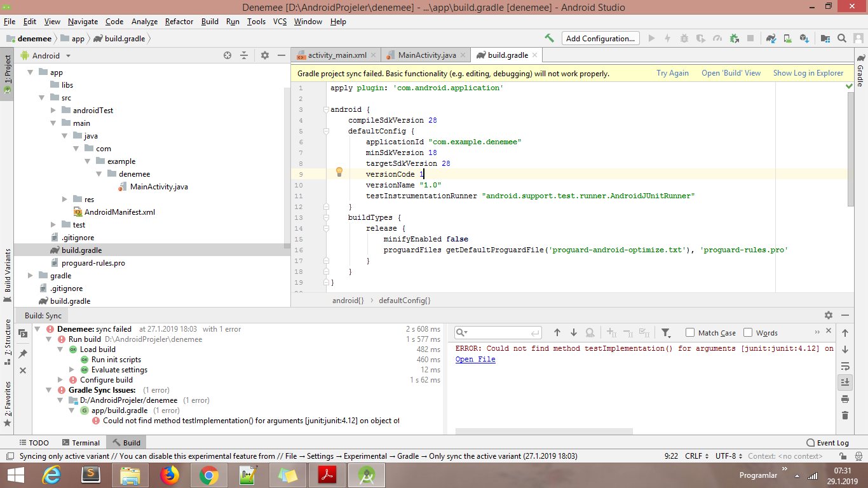Open Firefox from the Windows taskbar
868x488 pixels.
click(x=170, y=475)
